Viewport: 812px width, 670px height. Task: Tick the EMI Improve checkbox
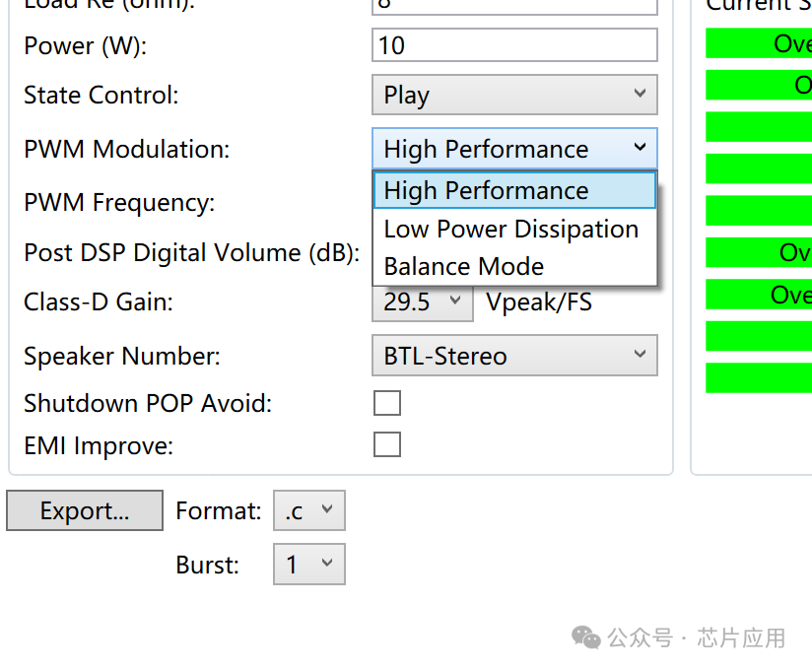(387, 445)
